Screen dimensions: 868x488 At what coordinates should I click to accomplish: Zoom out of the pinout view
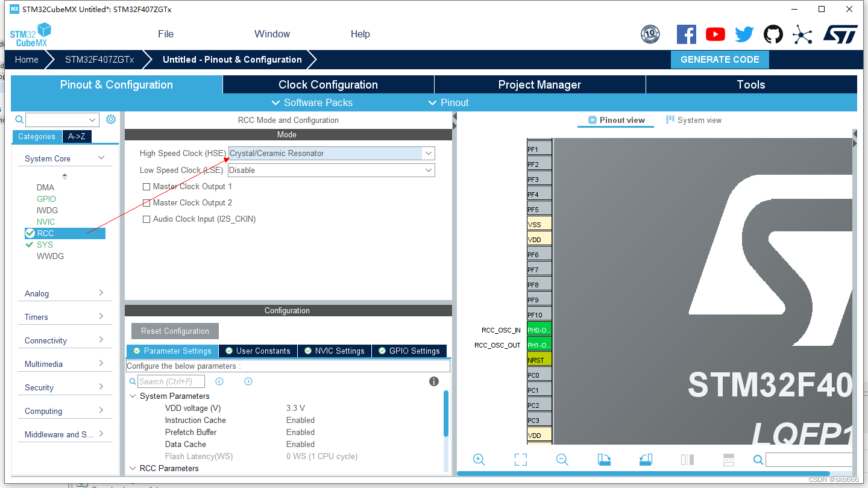(562, 459)
